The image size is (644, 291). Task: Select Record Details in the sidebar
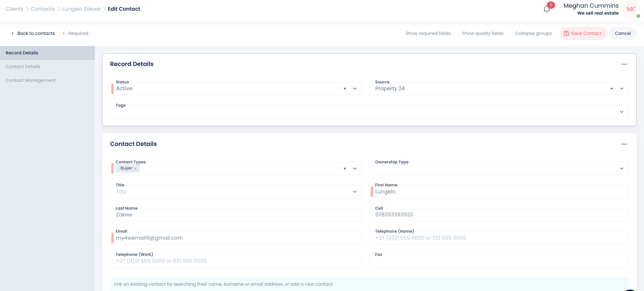(47, 53)
